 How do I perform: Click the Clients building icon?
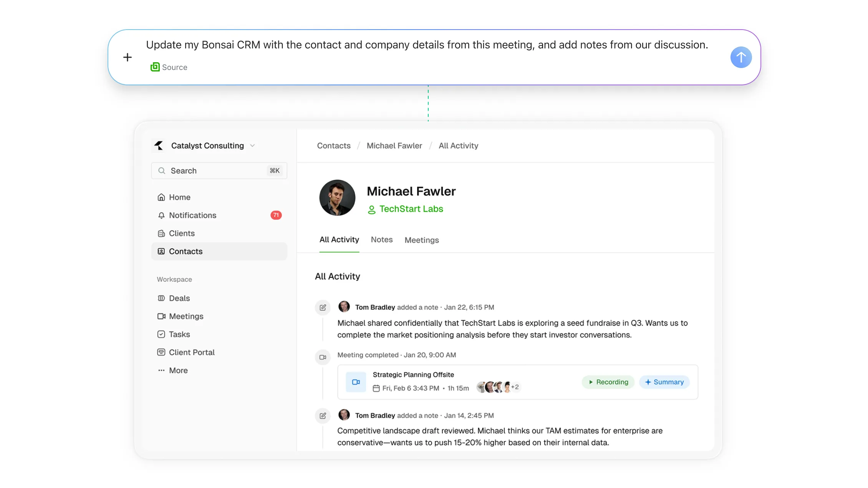[x=161, y=233]
